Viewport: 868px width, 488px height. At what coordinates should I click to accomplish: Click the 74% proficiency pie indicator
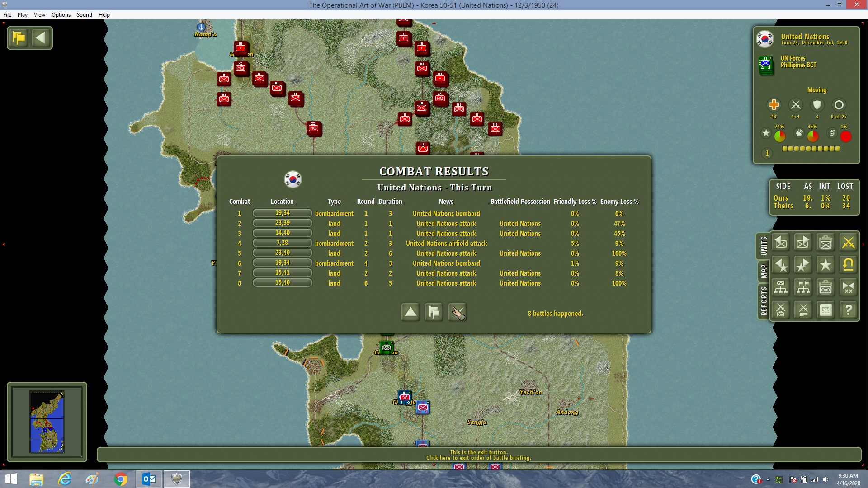(x=780, y=136)
